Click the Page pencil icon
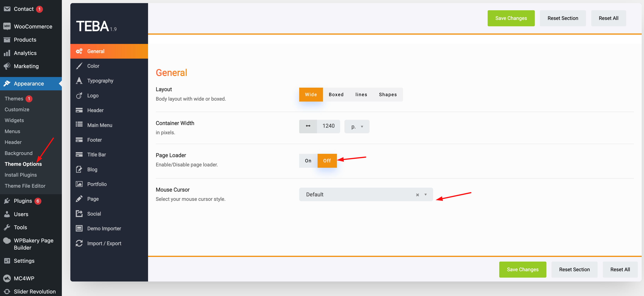Screen dimensions: 644x296 [x=79, y=199]
